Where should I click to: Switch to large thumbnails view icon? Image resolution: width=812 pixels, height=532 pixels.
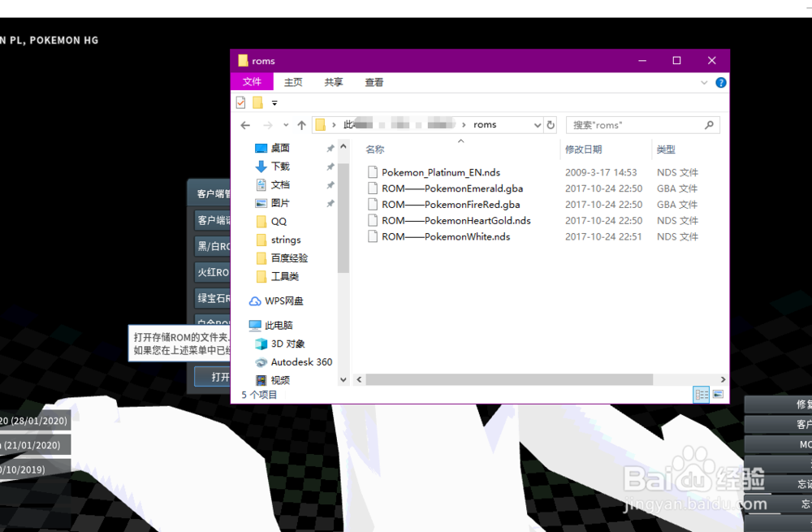click(718, 395)
